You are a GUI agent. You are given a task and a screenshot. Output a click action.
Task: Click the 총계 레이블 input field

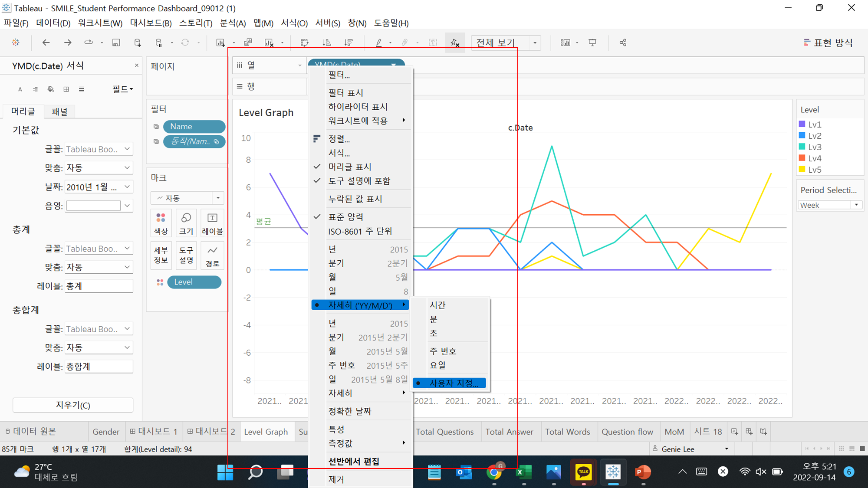(x=99, y=286)
